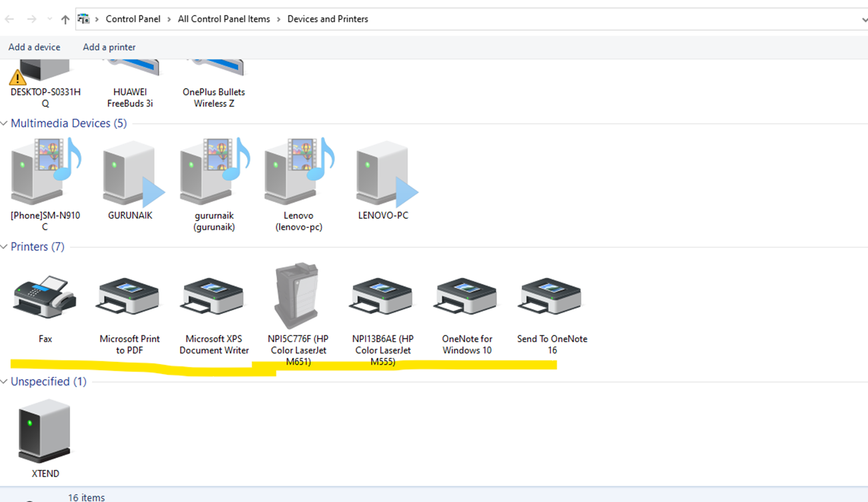Expand All Control Panel Items breadcrumb arrow
Viewport: 868px width, 502px height.
point(279,19)
